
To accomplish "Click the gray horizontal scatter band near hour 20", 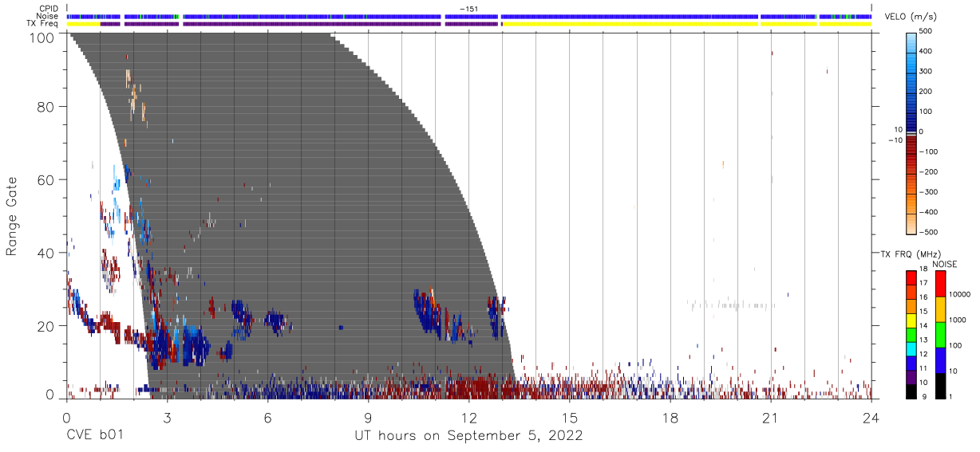I will tap(731, 305).
